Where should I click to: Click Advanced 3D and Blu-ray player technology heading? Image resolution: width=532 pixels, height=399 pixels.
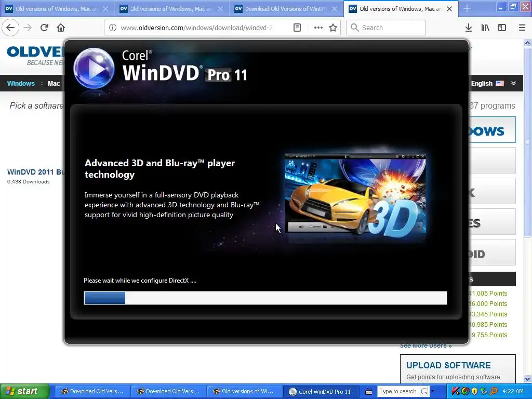pyautogui.click(x=160, y=169)
